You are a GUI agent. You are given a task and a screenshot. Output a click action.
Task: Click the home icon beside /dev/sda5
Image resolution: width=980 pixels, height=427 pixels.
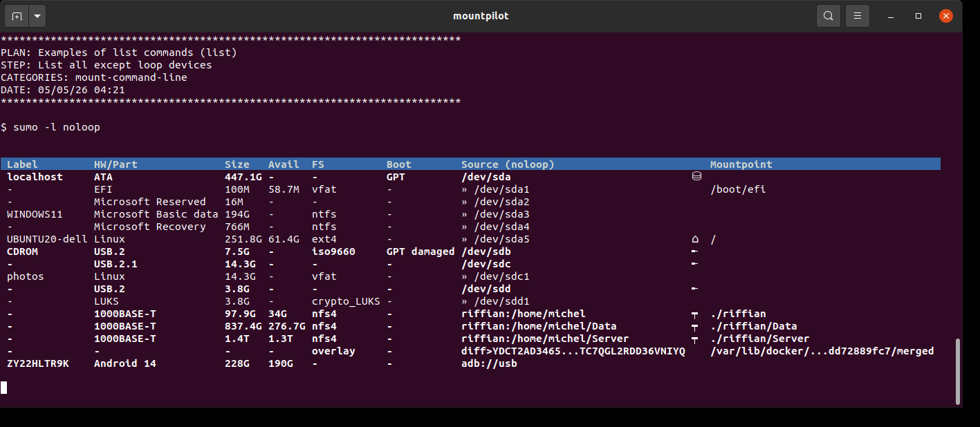click(x=696, y=239)
